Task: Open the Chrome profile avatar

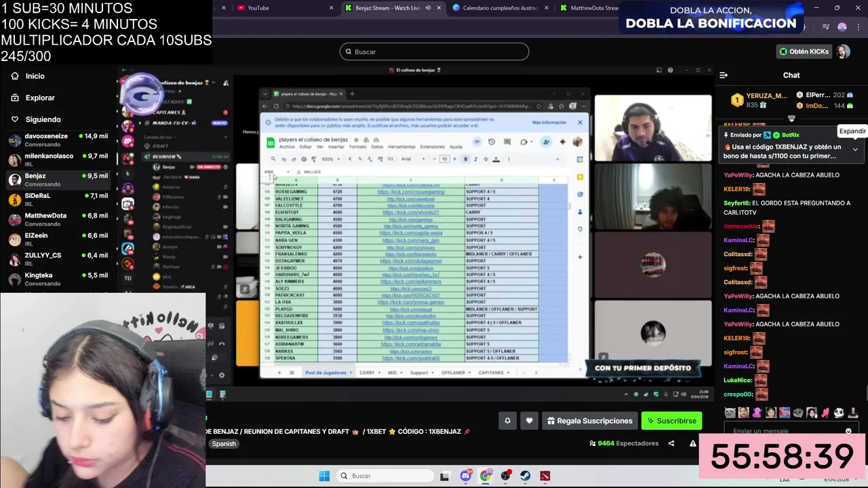Action: [x=842, y=27]
